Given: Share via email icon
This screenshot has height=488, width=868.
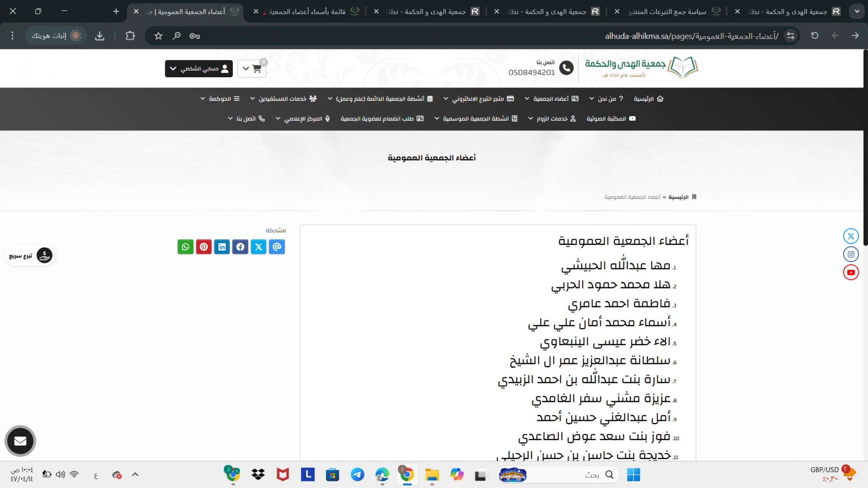Looking at the screenshot, I should point(277,247).
